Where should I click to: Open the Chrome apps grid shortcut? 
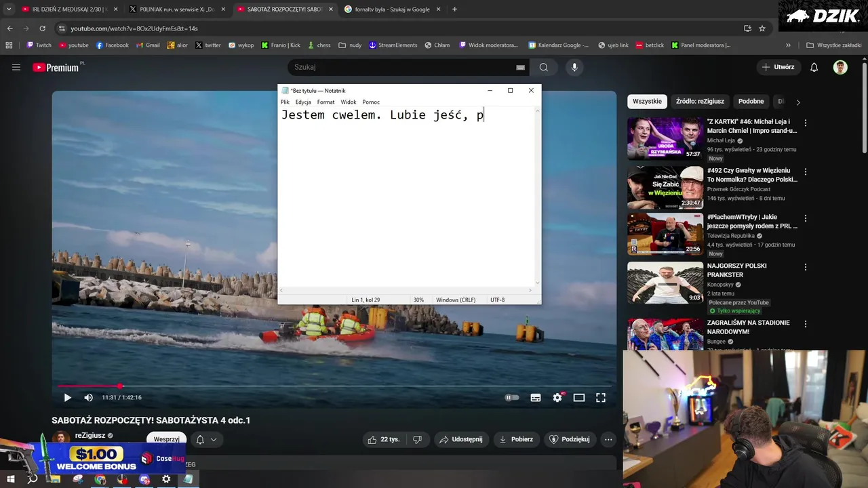pyautogui.click(x=9, y=45)
